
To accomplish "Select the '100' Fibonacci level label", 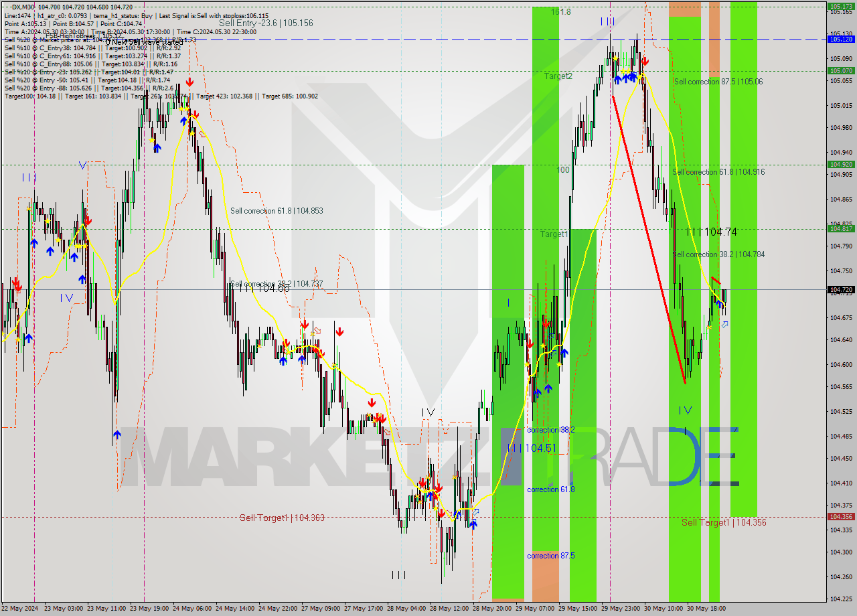I will [563, 170].
